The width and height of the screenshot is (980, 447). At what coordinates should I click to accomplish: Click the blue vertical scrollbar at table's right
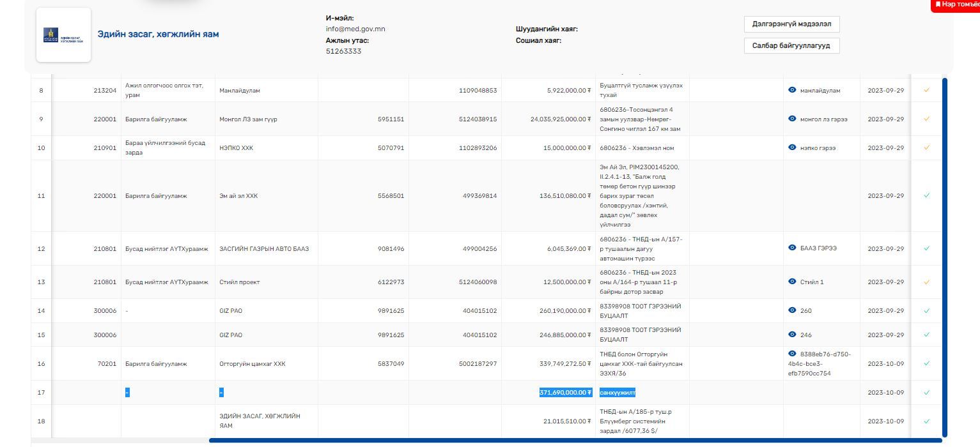[x=945, y=255]
